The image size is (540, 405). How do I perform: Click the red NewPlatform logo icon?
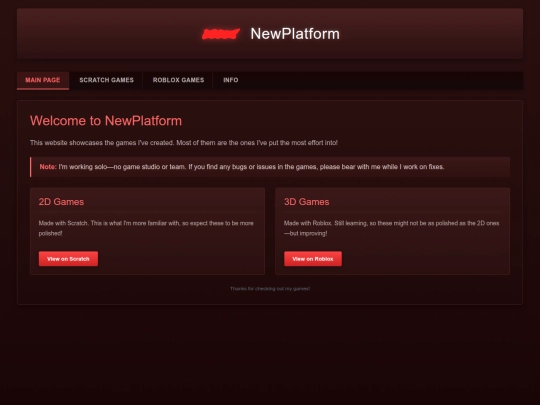coord(221,34)
